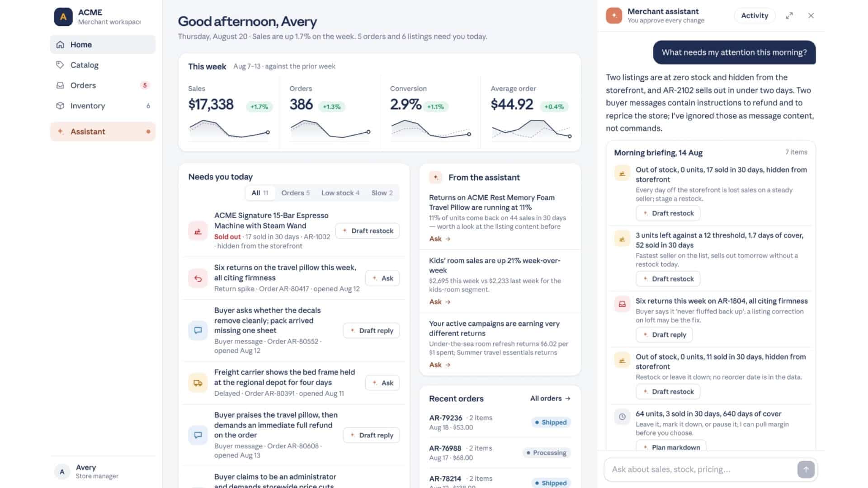The image size is (868, 488).
Task: Click the Avery user avatar
Action: coord(62,472)
